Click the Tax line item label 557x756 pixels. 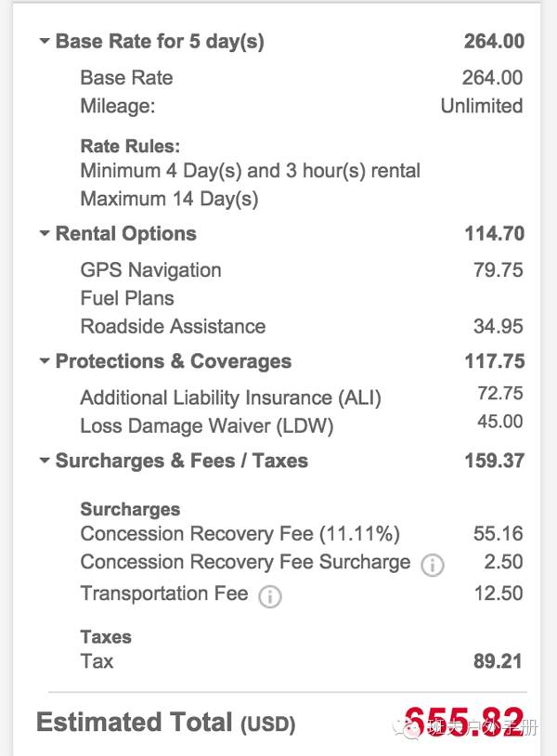(97, 661)
